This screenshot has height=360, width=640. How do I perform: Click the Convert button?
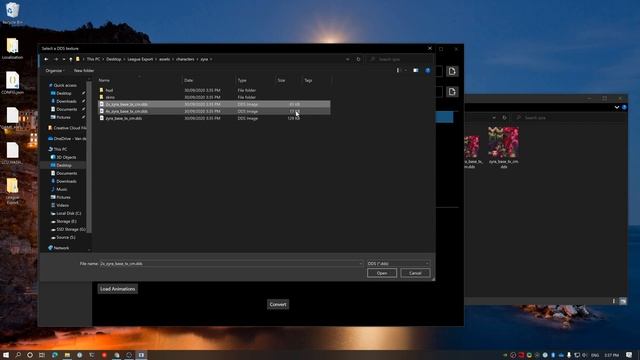(x=278, y=304)
